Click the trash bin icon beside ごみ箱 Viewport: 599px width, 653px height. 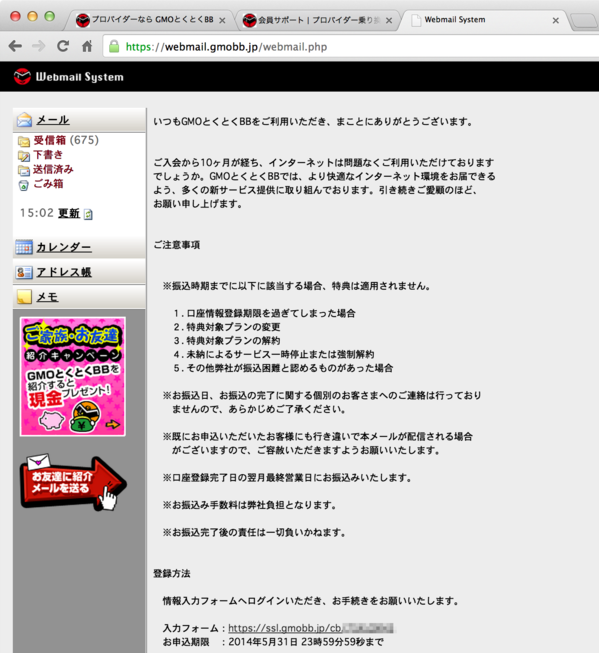pyautogui.click(x=24, y=185)
